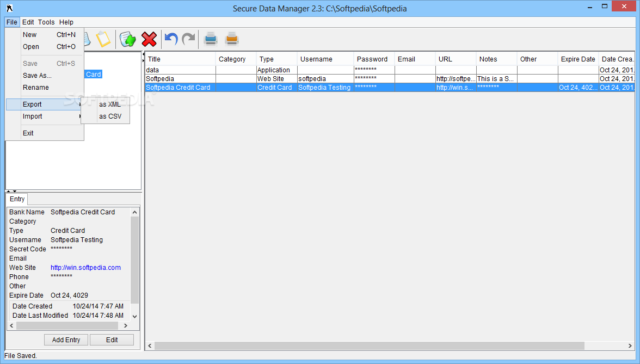Click the add new entry icon
Image resolution: width=640 pixels, height=364 pixels.
tap(127, 39)
